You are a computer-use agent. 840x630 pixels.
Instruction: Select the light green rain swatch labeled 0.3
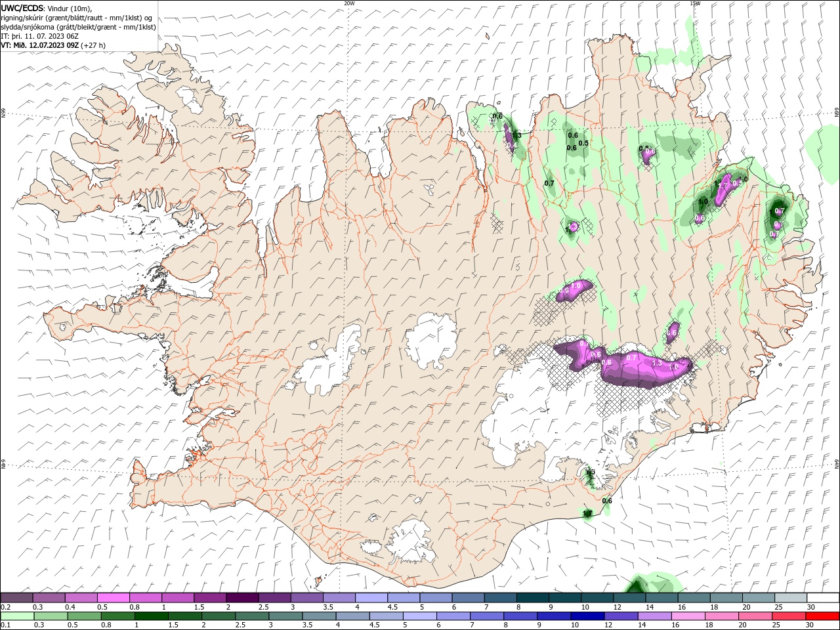[x=51, y=616]
